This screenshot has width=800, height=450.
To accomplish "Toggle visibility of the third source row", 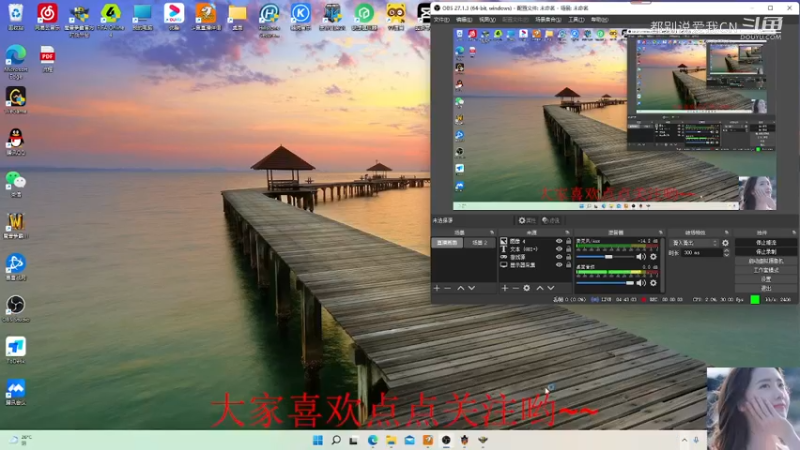I will tap(559, 257).
